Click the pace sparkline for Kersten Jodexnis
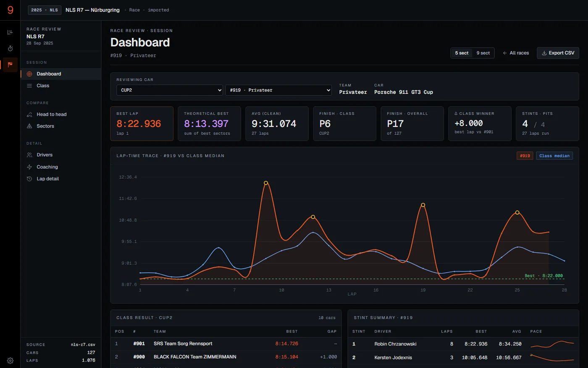Screen dimensions: 588x368 point(552,358)
